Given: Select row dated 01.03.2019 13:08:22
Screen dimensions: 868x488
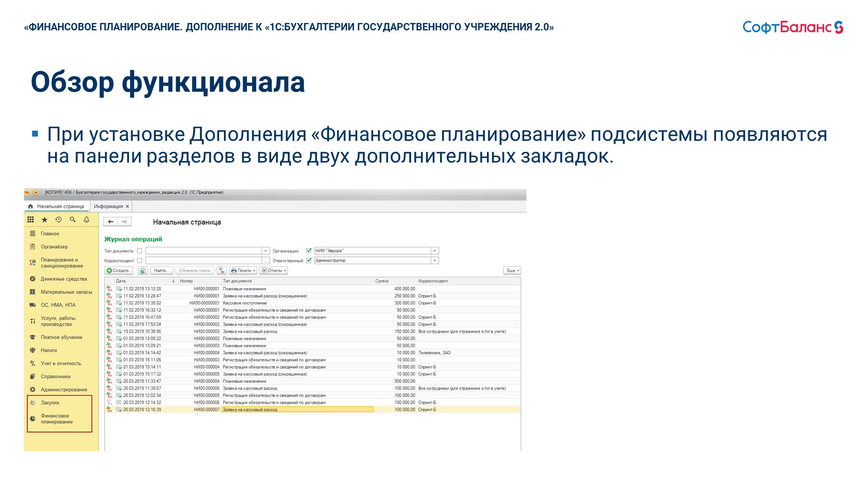Looking at the screenshot, I should pos(312,339).
